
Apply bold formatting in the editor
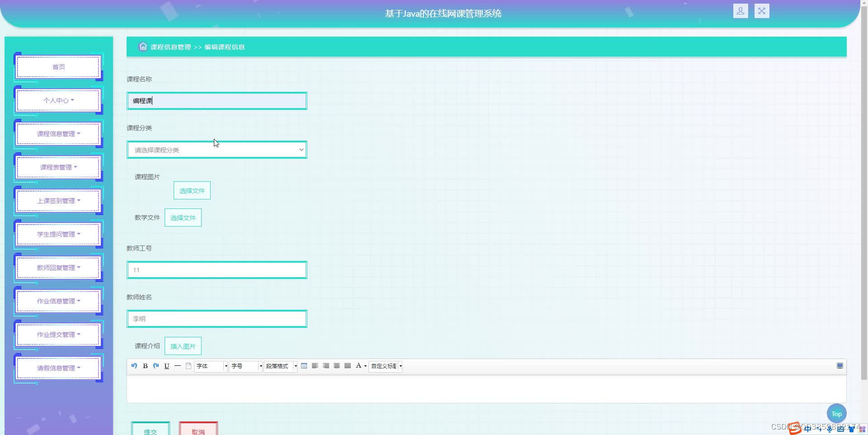coord(145,366)
